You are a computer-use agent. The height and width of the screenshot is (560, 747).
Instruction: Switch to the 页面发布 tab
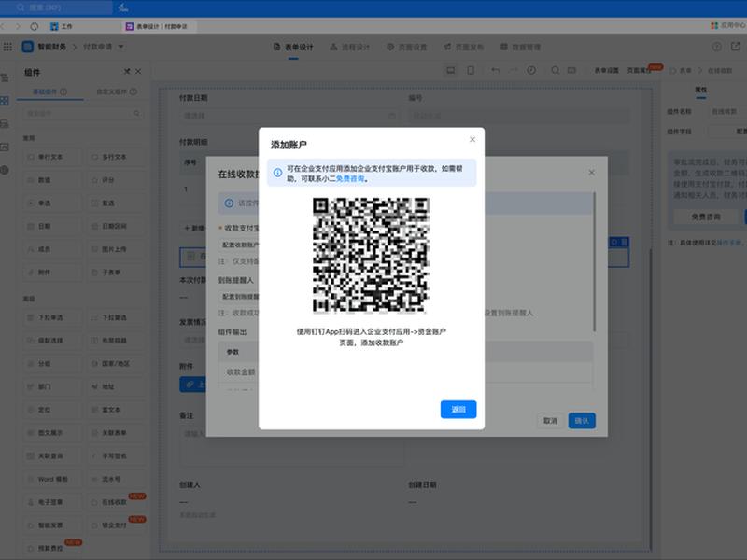pyautogui.click(x=463, y=48)
